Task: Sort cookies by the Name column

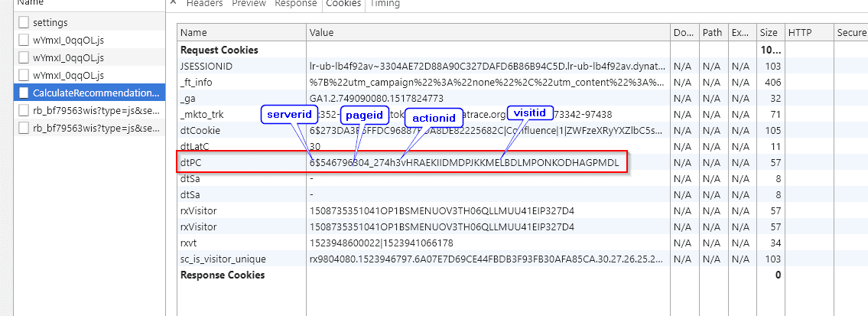Action: tap(242, 33)
